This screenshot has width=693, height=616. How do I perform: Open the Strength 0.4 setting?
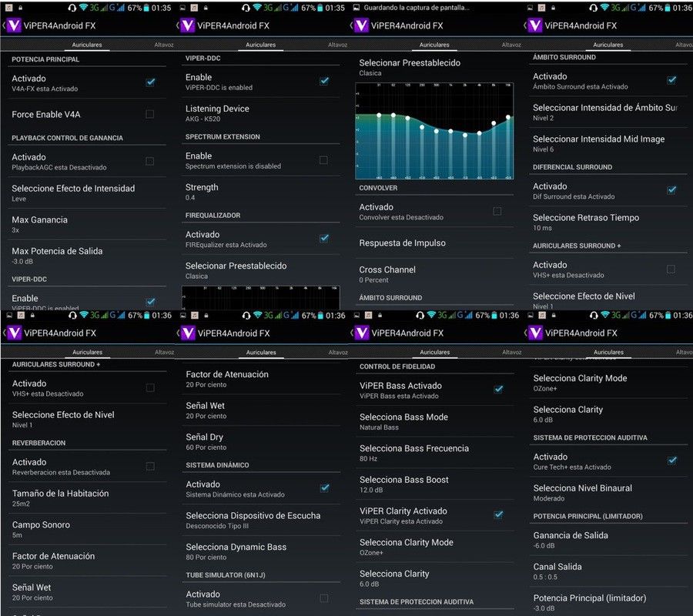pyautogui.click(x=260, y=192)
